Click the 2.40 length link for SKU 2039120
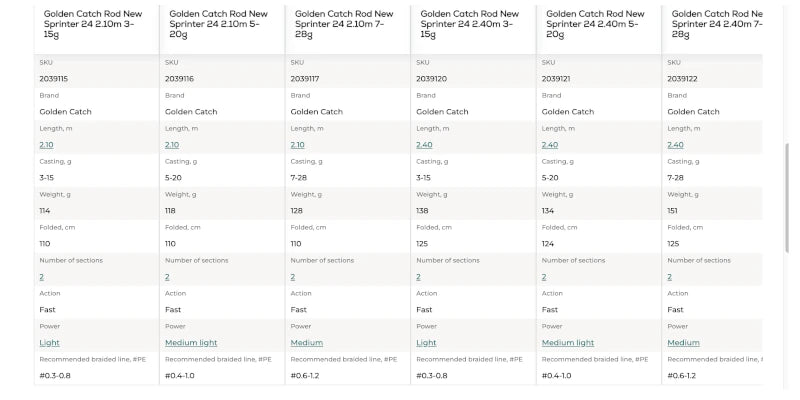 tap(423, 145)
